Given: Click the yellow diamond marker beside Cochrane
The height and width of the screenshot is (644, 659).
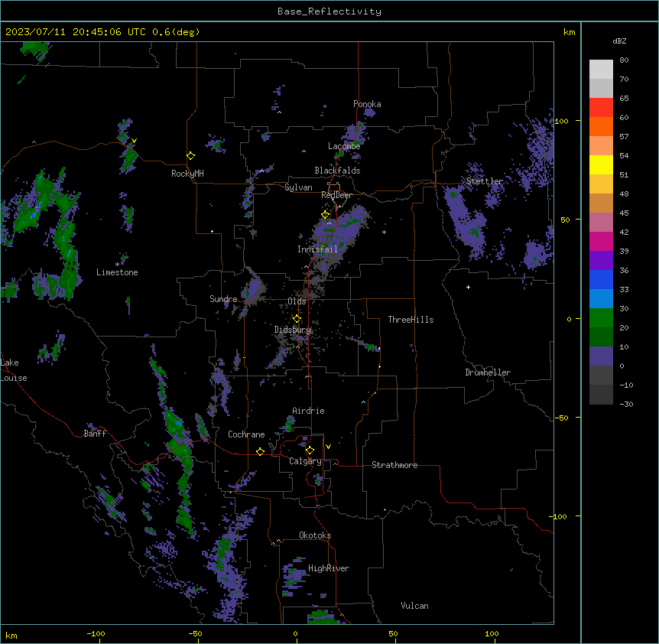Looking at the screenshot, I should pos(260,451).
